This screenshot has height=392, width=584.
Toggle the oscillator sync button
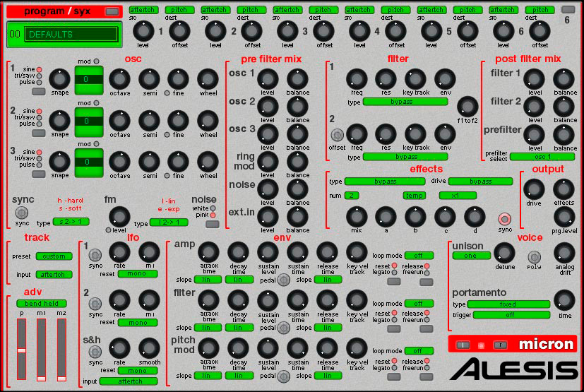point(22,213)
